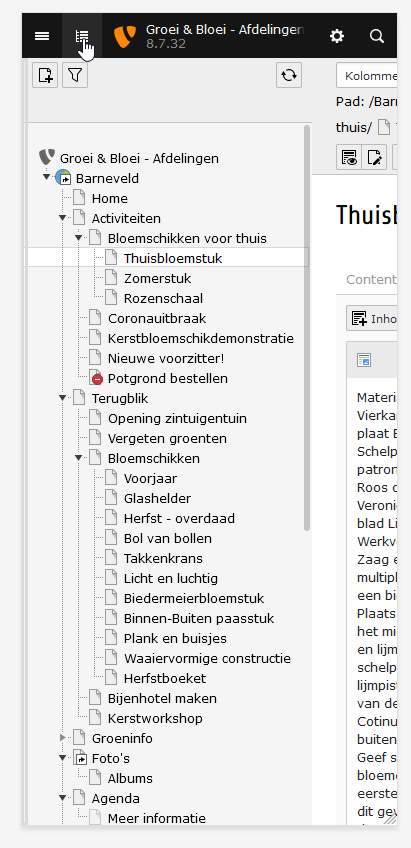Click the Foto's shortcut page icon
This screenshot has width=411, height=848.
[x=79, y=758]
